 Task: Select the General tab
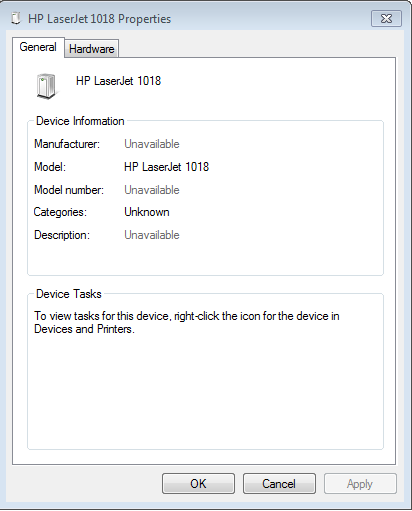coord(38,47)
